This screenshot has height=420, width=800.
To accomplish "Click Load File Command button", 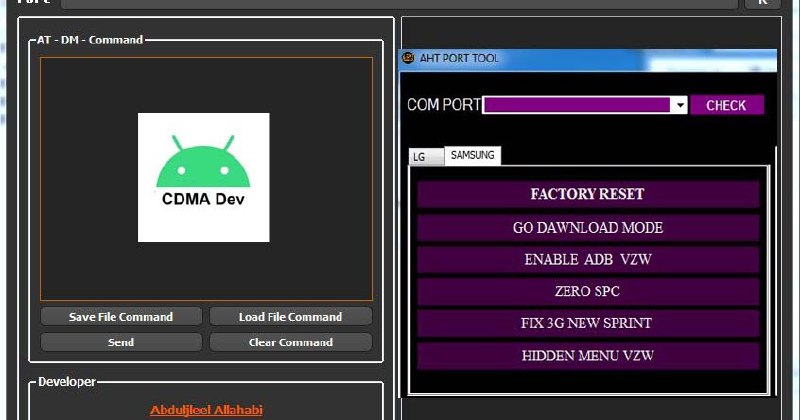I will pyautogui.click(x=291, y=317).
